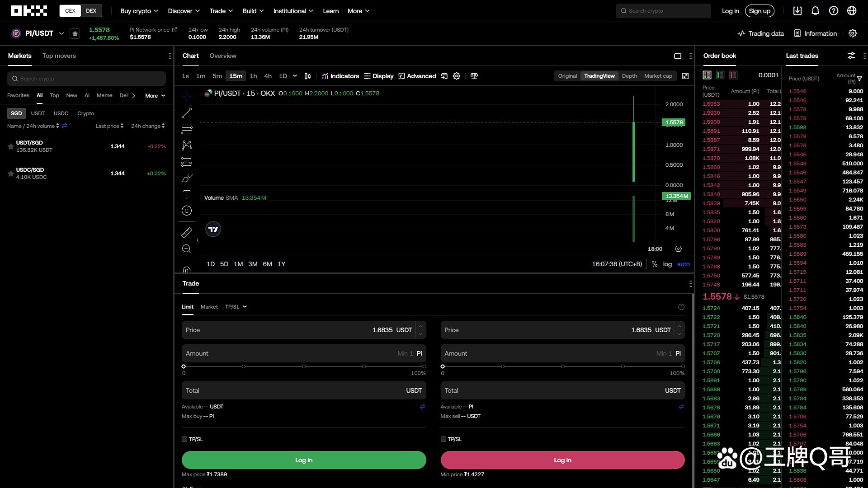Click the sell amount percentage slider

[563, 366]
